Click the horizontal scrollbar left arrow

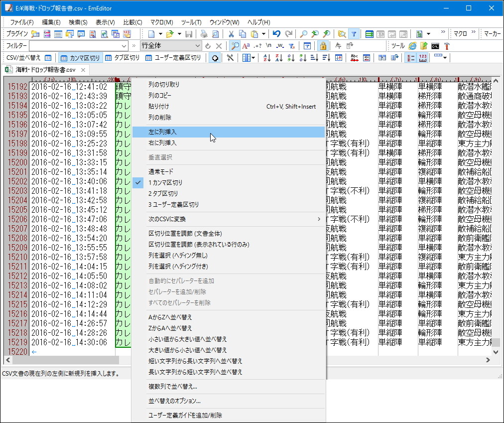[8, 360]
